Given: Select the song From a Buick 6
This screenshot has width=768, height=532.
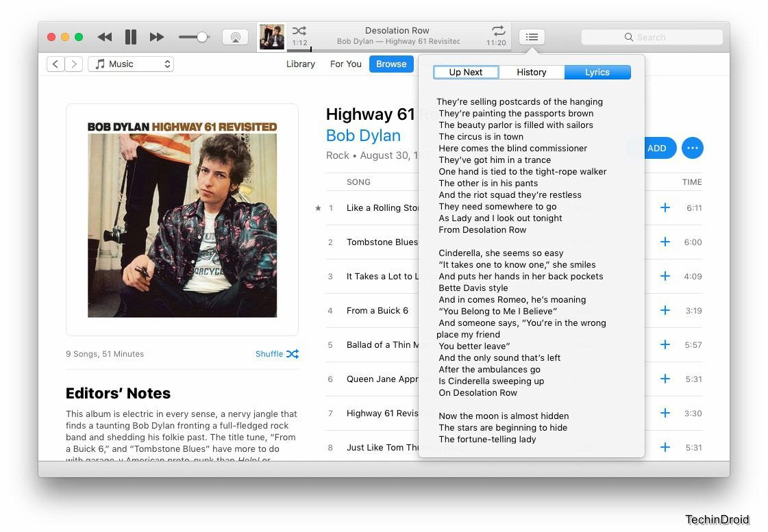Looking at the screenshot, I should pyautogui.click(x=377, y=311).
